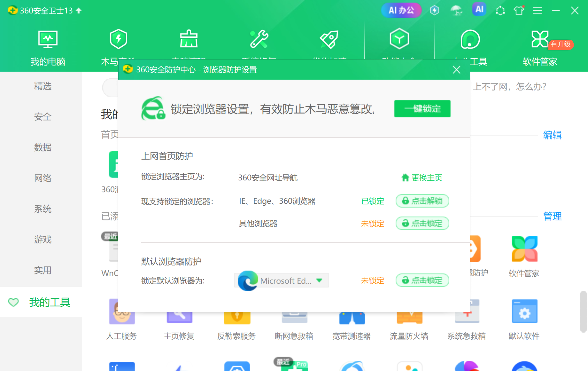Click 上不了网，怎么办? text
588x371 pixels.
510,87
